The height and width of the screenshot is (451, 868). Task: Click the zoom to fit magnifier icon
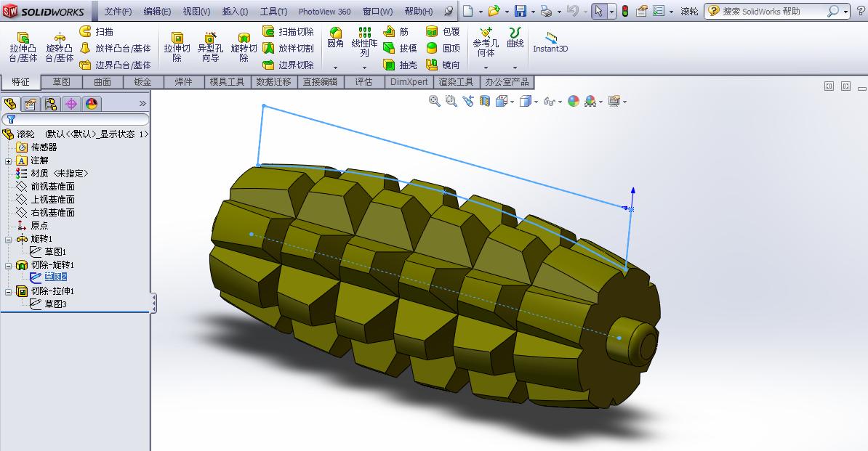tap(435, 101)
